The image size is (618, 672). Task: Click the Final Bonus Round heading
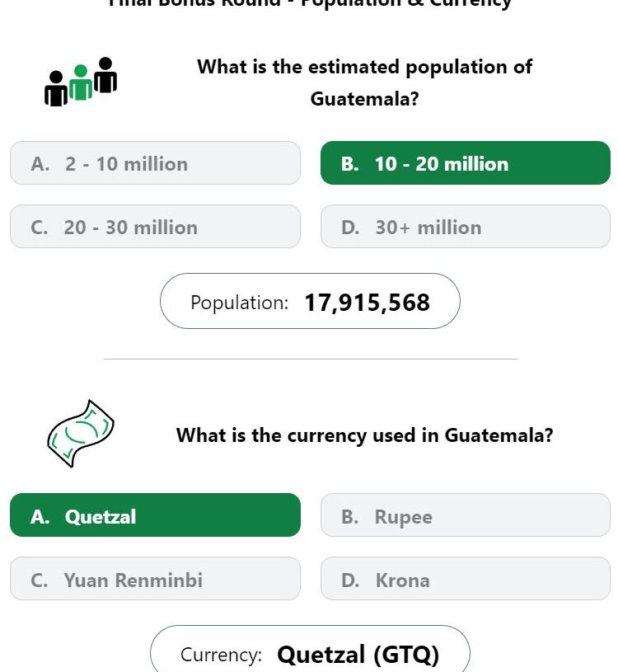pyautogui.click(x=309, y=3)
